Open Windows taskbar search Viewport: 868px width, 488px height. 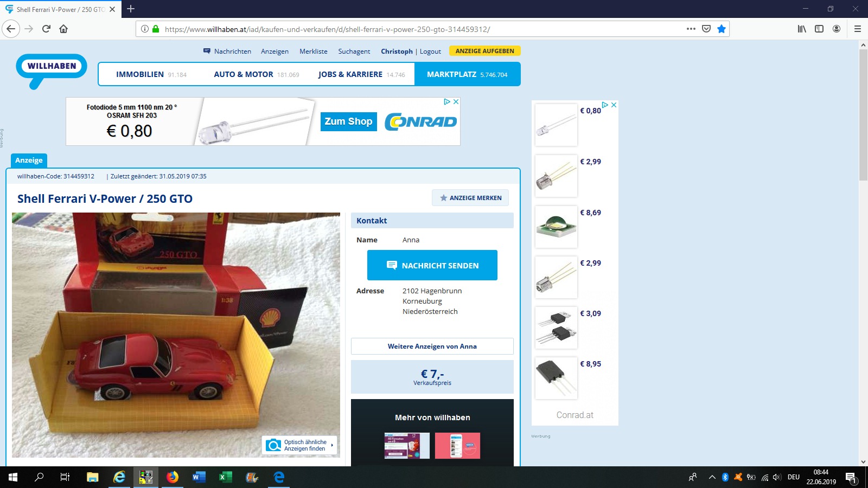click(x=39, y=477)
